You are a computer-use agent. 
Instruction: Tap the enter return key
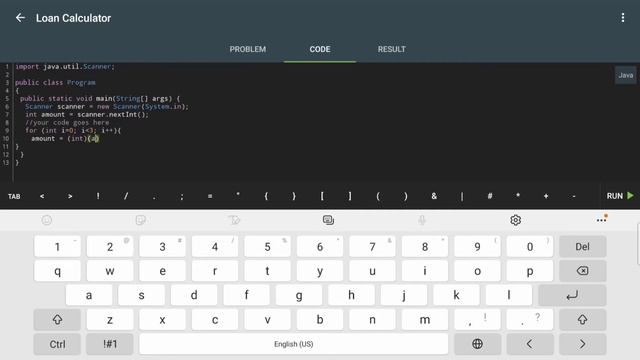pyautogui.click(x=572, y=295)
